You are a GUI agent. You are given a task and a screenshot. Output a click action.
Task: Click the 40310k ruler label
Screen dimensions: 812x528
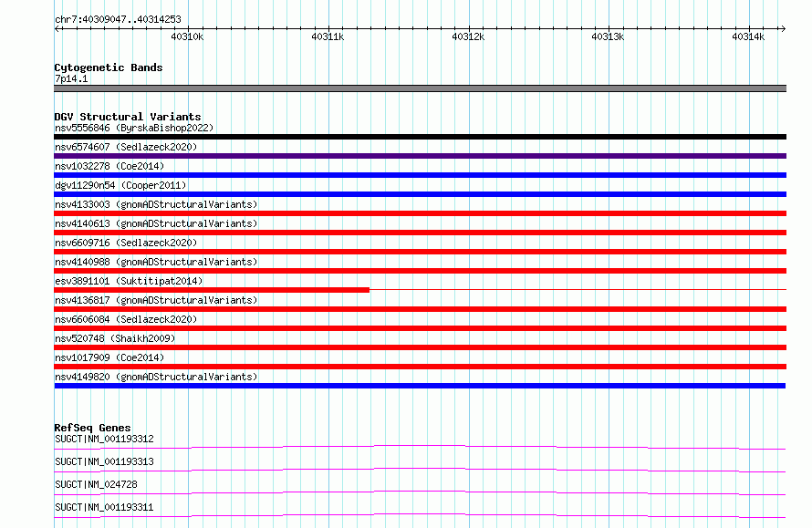pyautogui.click(x=187, y=36)
